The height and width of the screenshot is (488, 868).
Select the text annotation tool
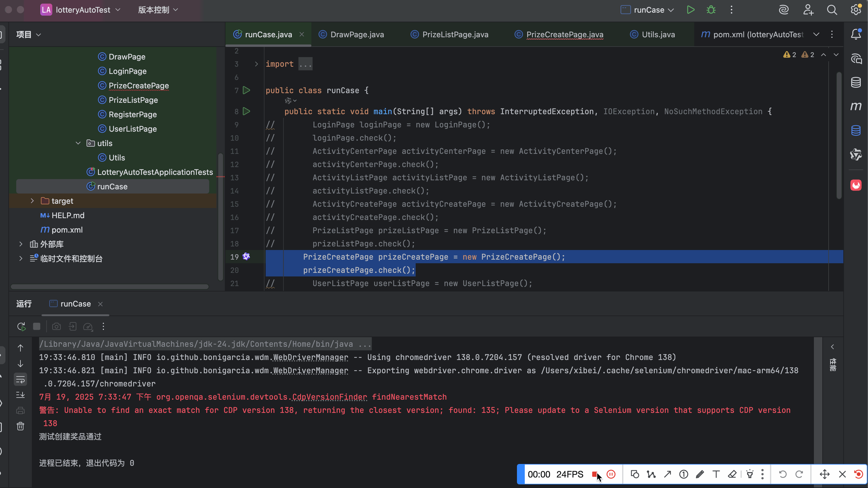tap(716, 474)
